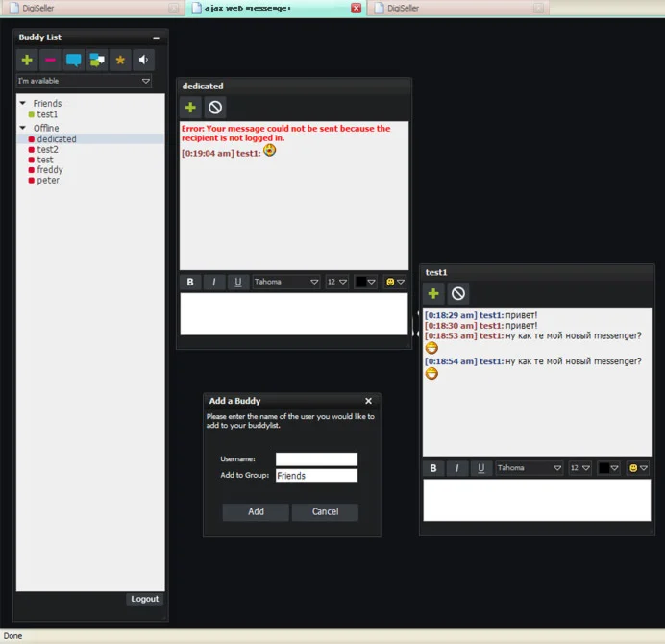Image resolution: width=665 pixels, height=644 pixels.
Task: Click green plus icon in dedicated chat window
Action: (x=190, y=108)
